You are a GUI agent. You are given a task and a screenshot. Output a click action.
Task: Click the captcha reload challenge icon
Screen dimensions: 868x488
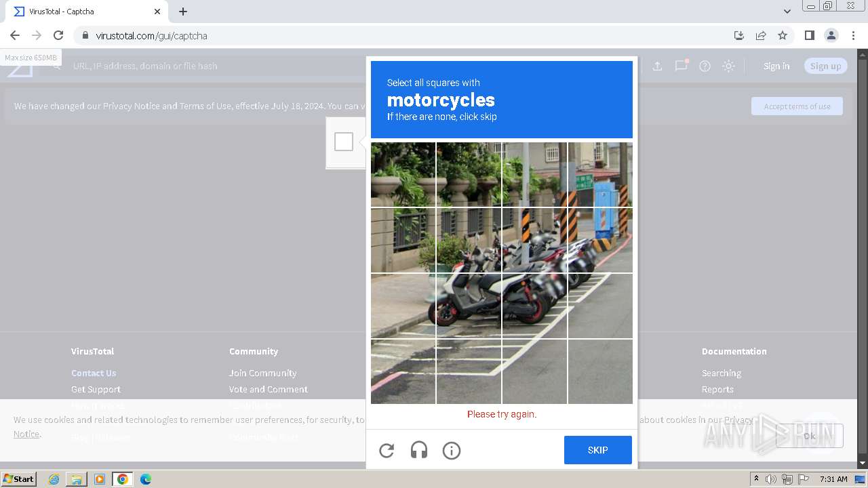coord(387,450)
